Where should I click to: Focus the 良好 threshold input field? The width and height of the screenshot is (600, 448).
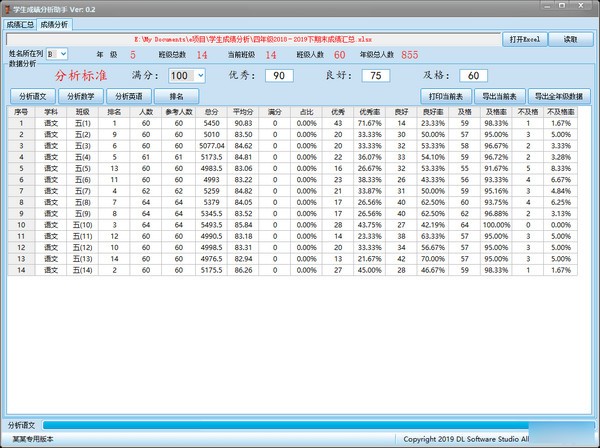point(376,75)
